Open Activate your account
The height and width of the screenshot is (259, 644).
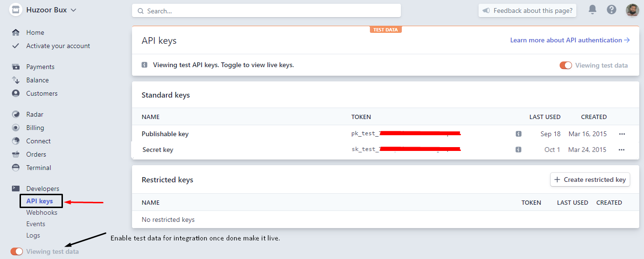click(x=58, y=46)
